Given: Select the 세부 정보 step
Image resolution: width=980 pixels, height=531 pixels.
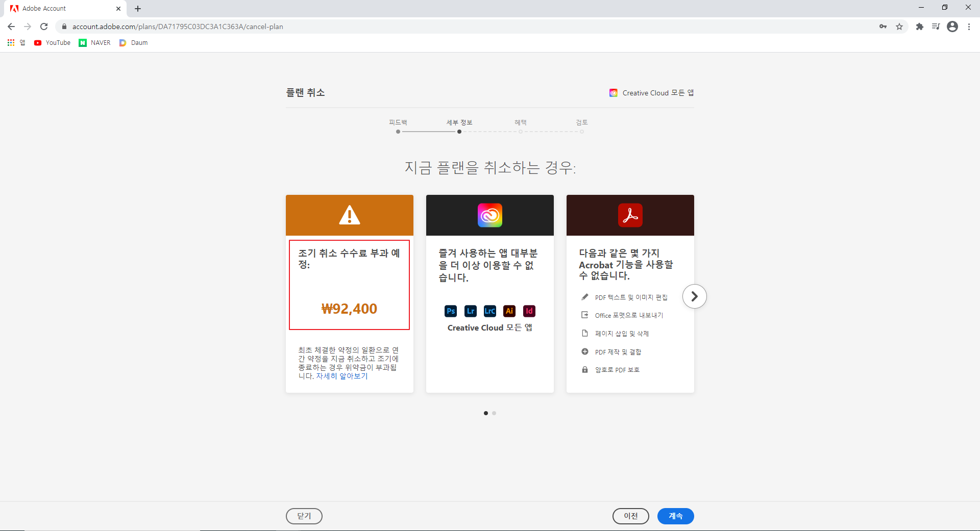Looking at the screenshot, I should click(x=459, y=125).
